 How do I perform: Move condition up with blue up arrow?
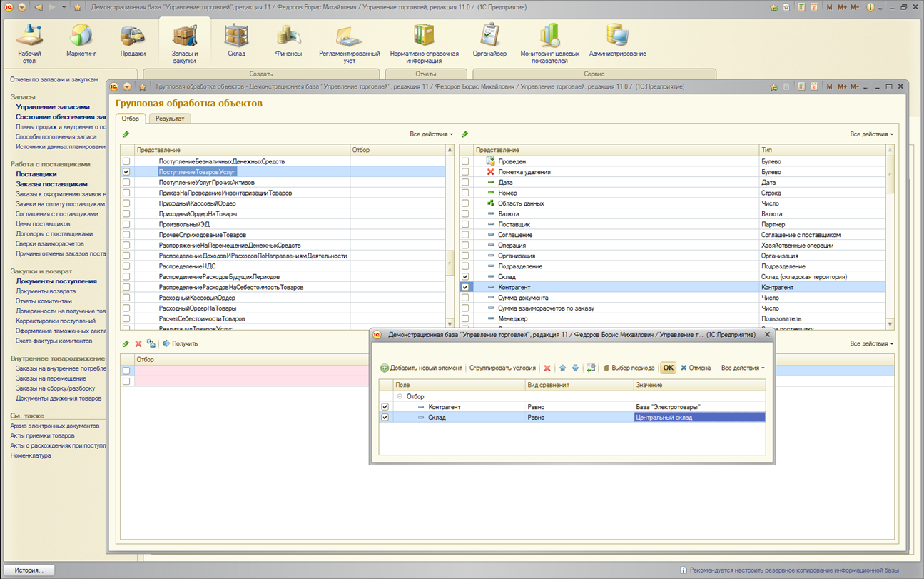(x=562, y=368)
